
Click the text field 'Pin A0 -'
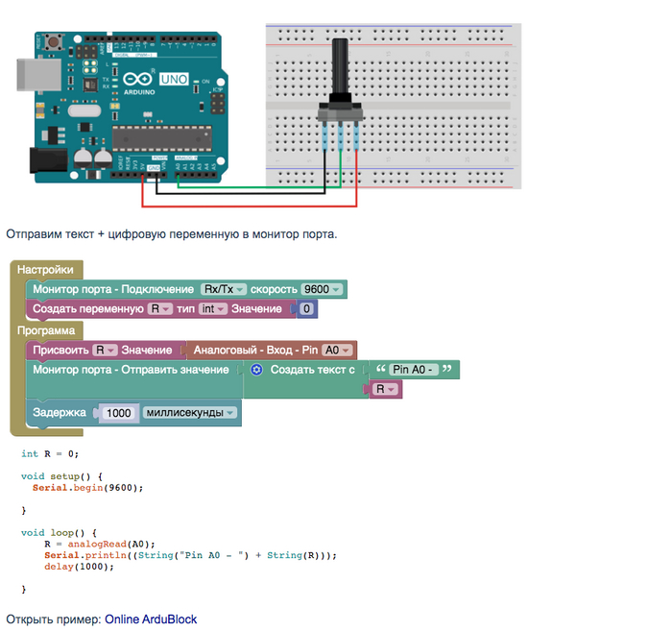coord(414,370)
